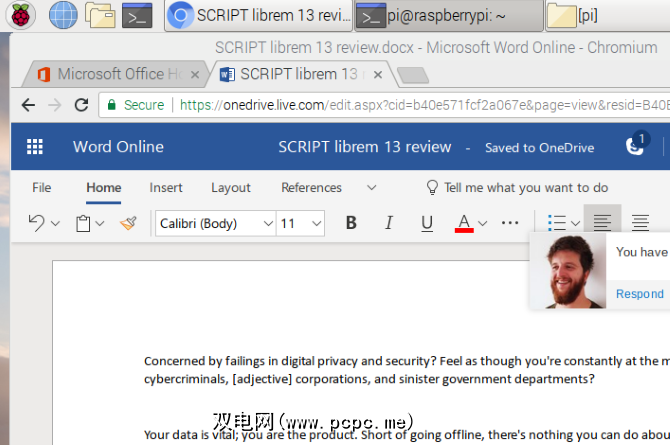
Task: Switch to the pi@raspberrypi terminal window
Action: [x=449, y=16]
